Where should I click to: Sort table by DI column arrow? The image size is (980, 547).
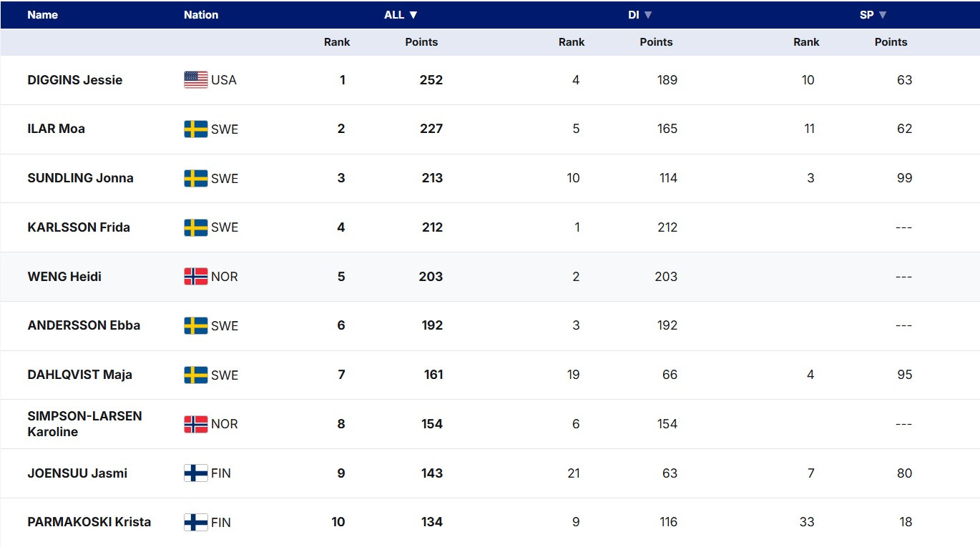coord(648,15)
